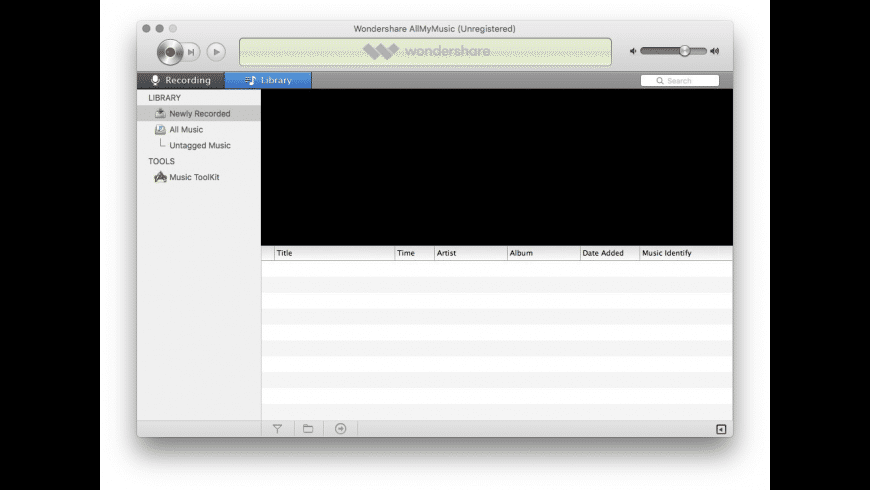870x490 pixels.
Task: Sort by the Time column header
Action: [414, 253]
